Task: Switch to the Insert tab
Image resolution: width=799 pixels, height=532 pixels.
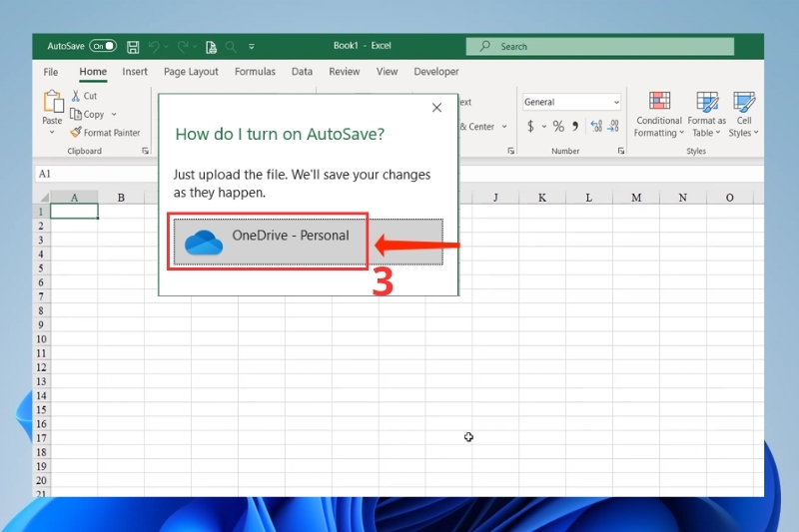Action: pos(135,72)
